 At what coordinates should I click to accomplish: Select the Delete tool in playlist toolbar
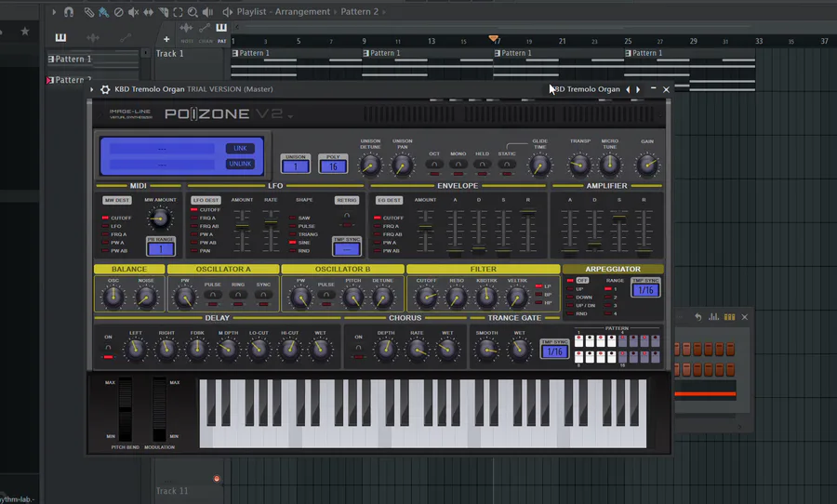click(118, 12)
